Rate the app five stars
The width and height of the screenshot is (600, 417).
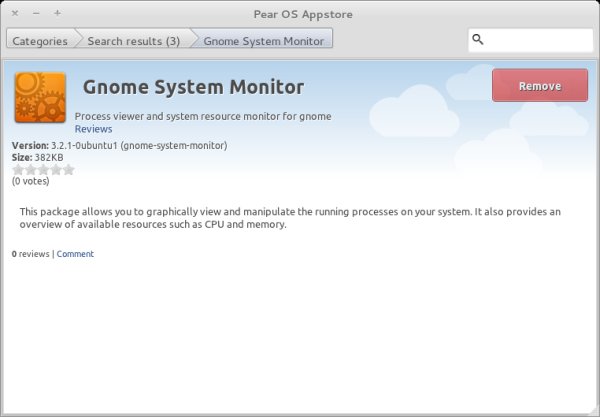68,169
